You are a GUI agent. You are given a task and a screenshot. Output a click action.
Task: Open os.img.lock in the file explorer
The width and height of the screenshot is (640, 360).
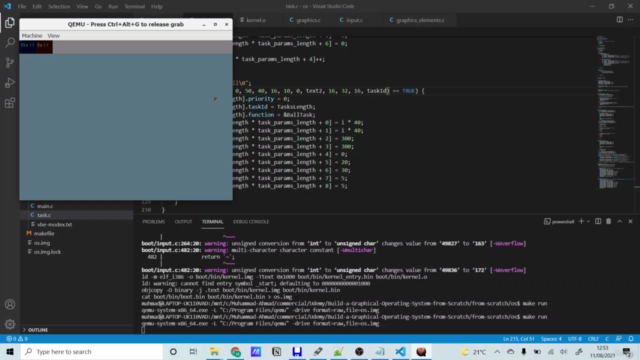tap(47, 252)
